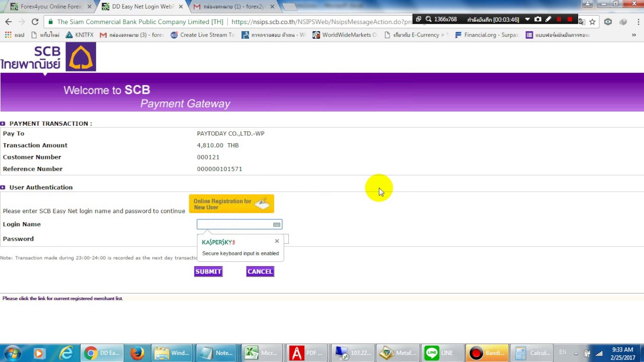Open Online Registration for New User
This screenshot has width=644, height=362.
(x=231, y=204)
